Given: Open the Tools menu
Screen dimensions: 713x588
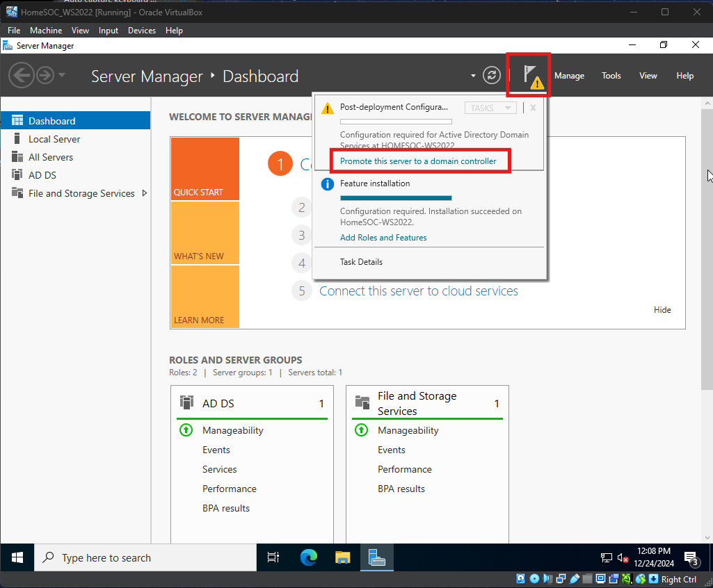Looking at the screenshot, I should click(x=611, y=76).
